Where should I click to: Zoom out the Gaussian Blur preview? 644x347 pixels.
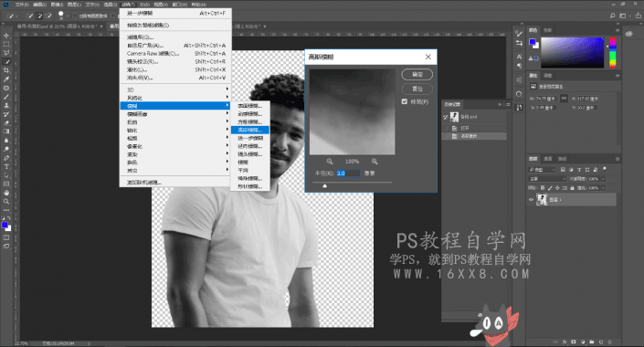[330, 162]
